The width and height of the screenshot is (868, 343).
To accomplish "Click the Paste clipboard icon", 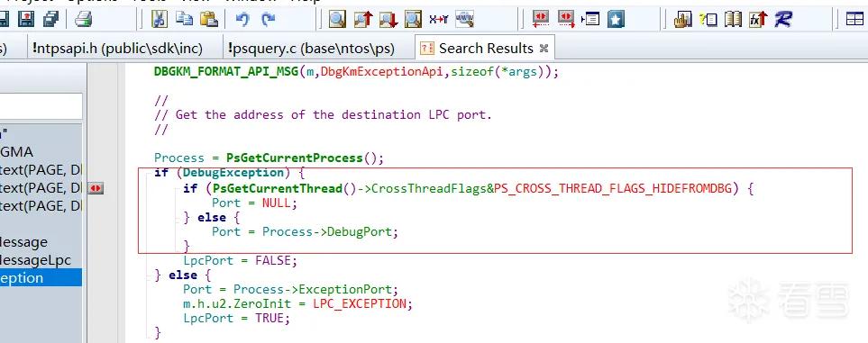I will click(209, 20).
